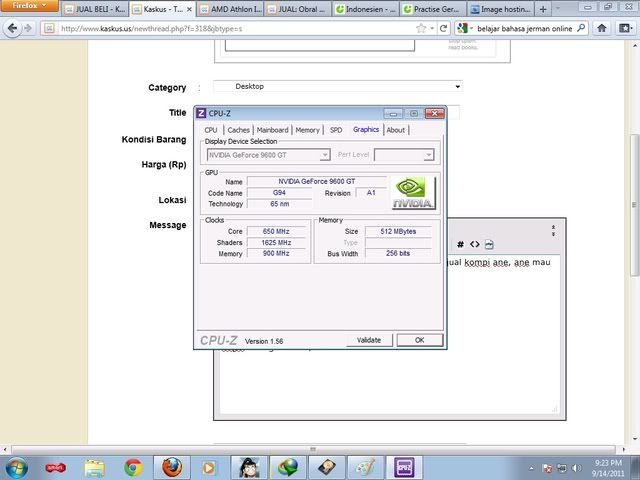Click the taskbar clock 9:23 PM
The image size is (640, 480).
pyautogui.click(x=608, y=463)
